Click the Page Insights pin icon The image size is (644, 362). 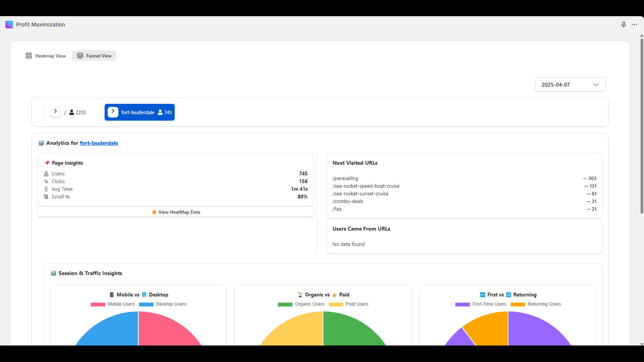47,163
